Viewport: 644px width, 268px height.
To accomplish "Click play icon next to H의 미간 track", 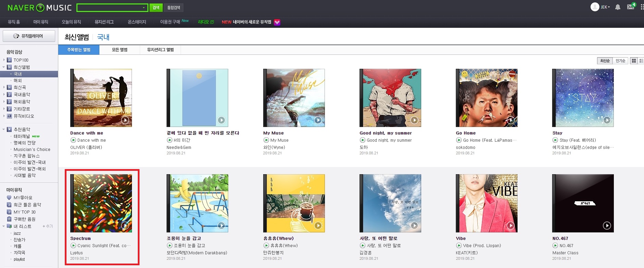I will pyautogui.click(x=169, y=140).
